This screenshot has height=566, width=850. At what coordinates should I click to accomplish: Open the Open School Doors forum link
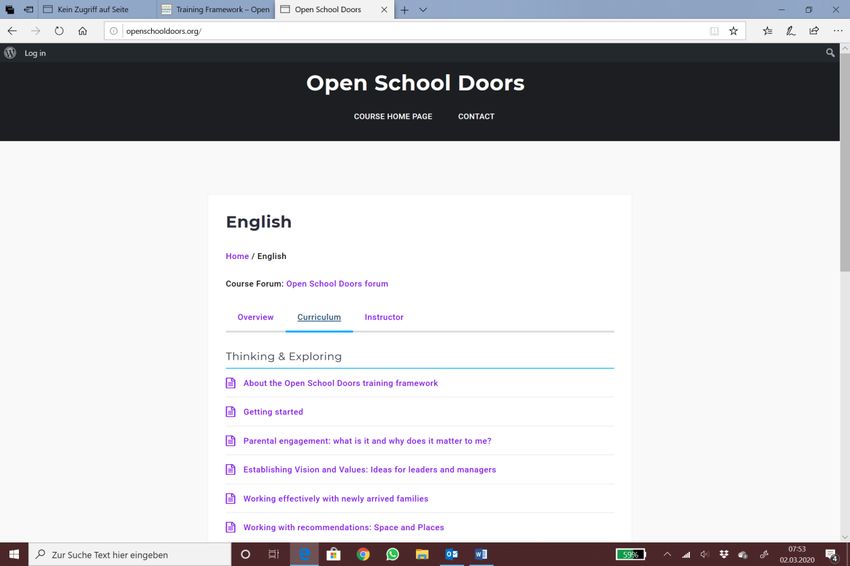(x=337, y=284)
